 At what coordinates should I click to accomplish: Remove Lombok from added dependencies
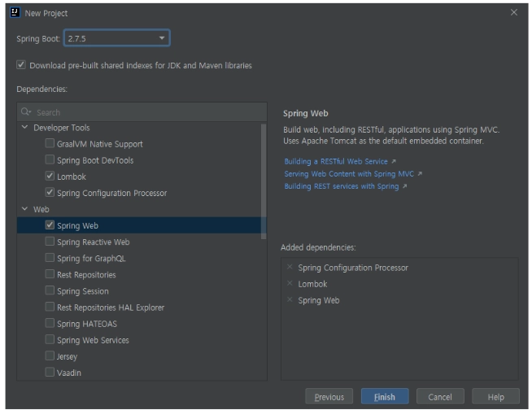tap(290, 283)
